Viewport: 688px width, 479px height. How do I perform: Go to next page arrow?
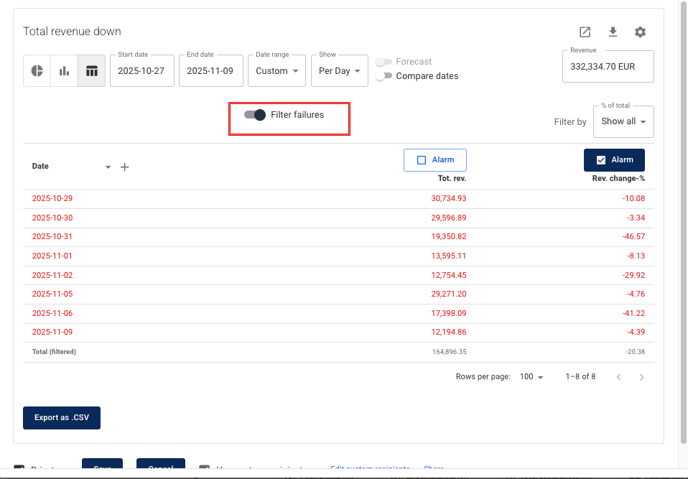(641, 377)
